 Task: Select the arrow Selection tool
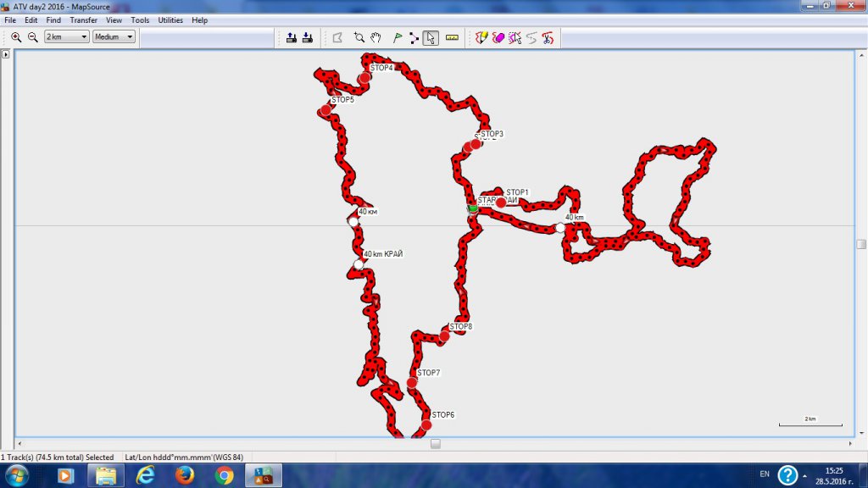[431, 37]
